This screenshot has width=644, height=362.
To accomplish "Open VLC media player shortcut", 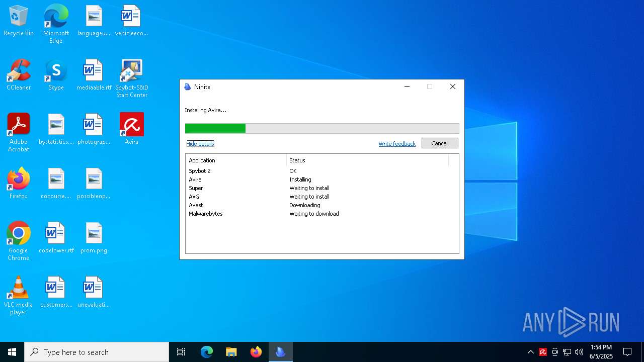I will point(19,296).
